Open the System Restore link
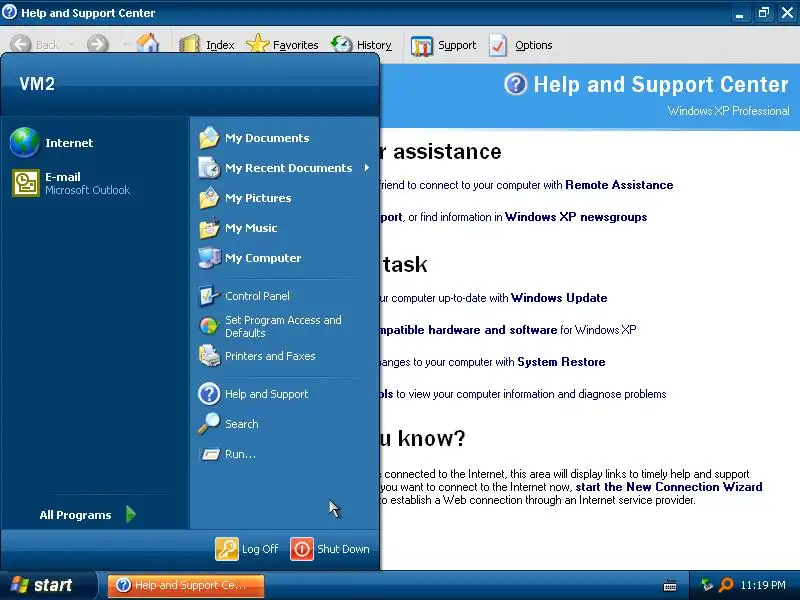 pos(561,362)
